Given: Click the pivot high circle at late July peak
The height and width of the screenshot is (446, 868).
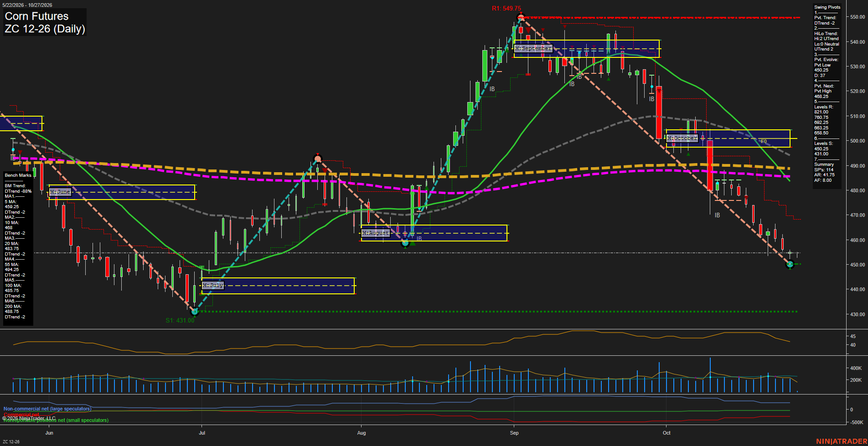Looking at the screenshot, I should (318, 159).
